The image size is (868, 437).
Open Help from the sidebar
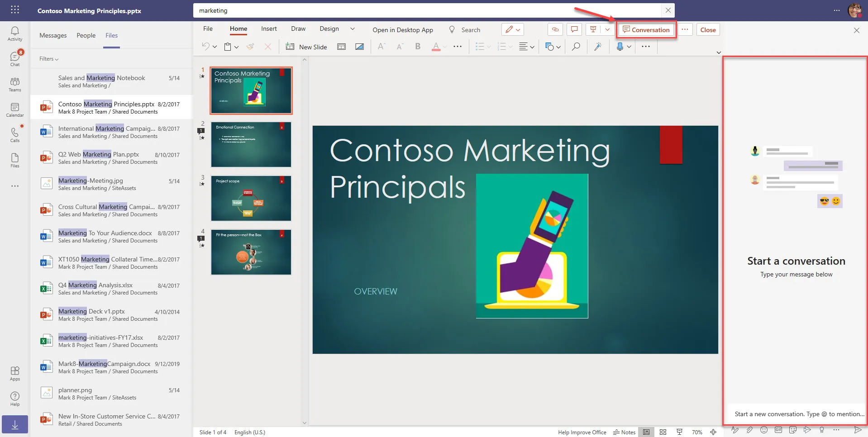tap(15, 399)
